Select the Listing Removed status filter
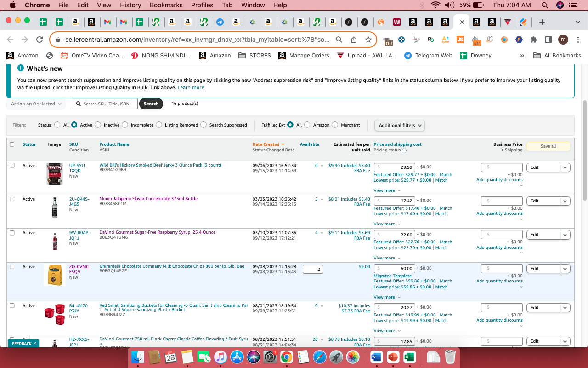The image size is (588, 368). pos(159,125)
